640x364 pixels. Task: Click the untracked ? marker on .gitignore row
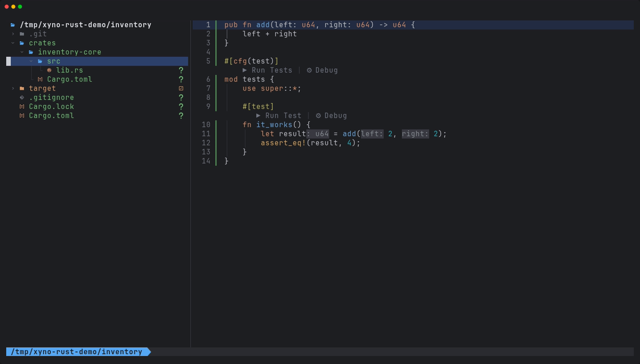coord(181,98)
